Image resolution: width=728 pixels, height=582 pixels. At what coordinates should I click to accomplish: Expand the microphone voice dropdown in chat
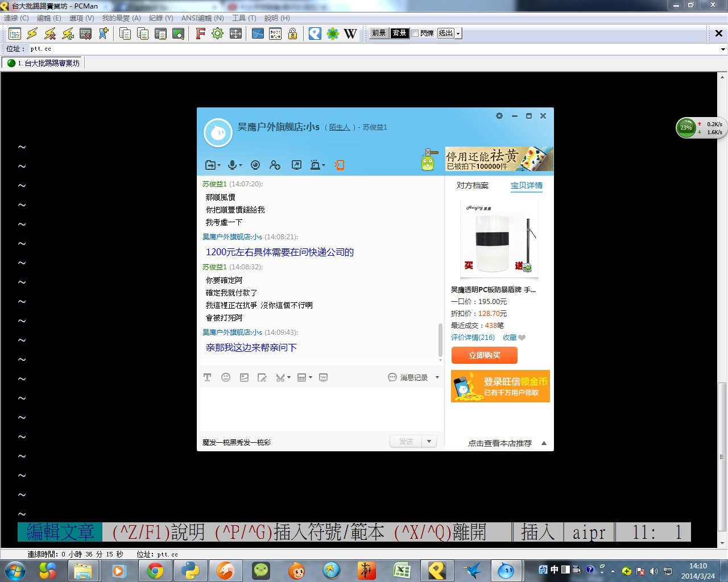241,165
